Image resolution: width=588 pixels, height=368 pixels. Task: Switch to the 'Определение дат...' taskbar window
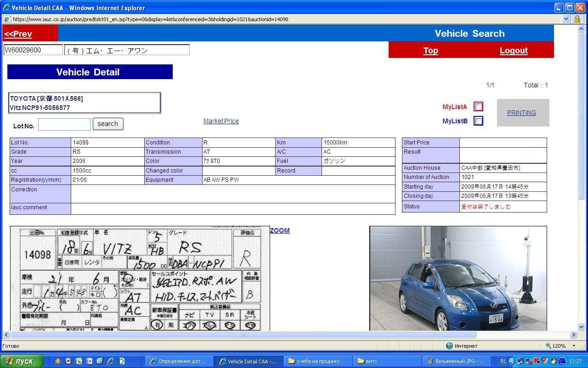(x=180, y=361)
